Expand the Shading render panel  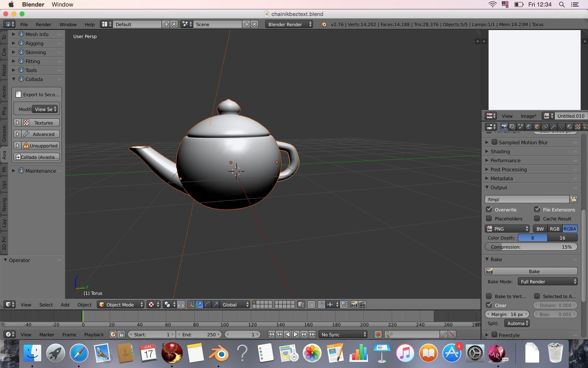click(487, 151)
